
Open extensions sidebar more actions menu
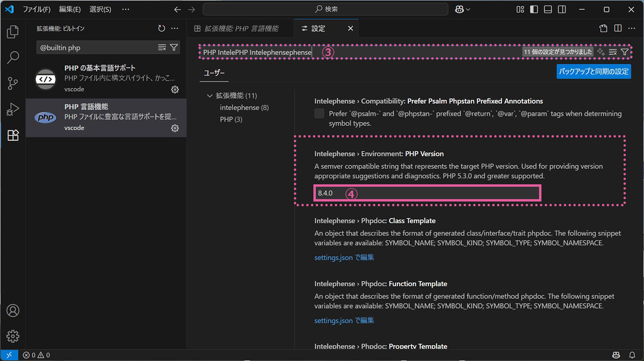tap(175, 29)
